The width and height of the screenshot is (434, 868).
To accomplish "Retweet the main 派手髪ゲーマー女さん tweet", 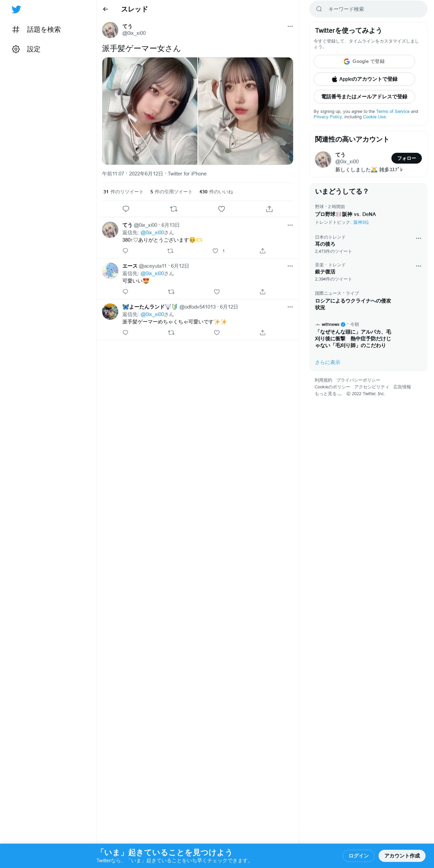I will (x=174, y=209).
